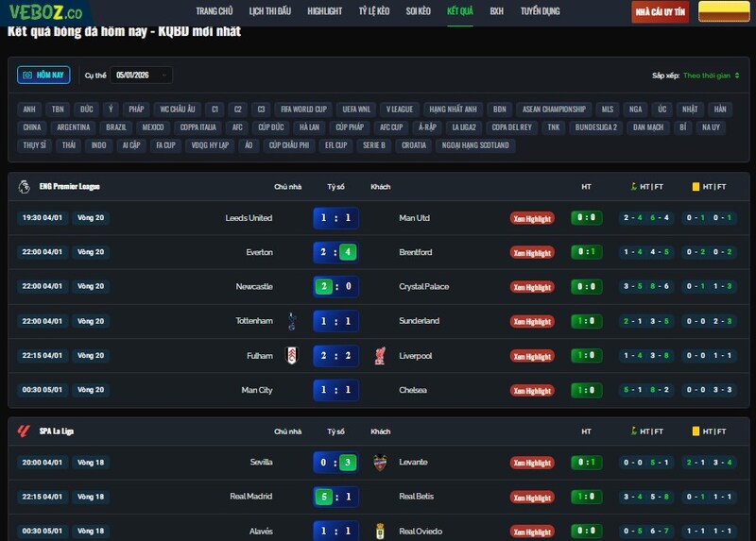Image resolution: width=756 pixels, height=541 pixels.
Task: Open the date picker showing 05/01/2026
Action: click(x=141, y=75)
